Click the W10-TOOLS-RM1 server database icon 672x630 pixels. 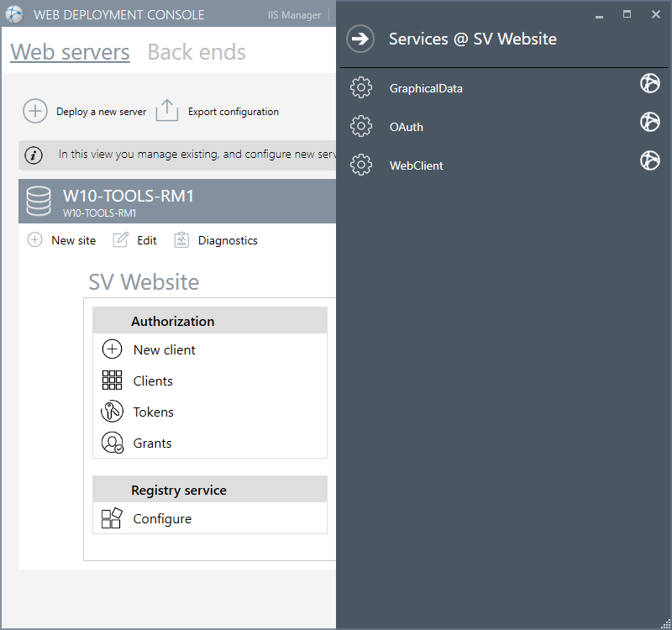coord(39,202)
